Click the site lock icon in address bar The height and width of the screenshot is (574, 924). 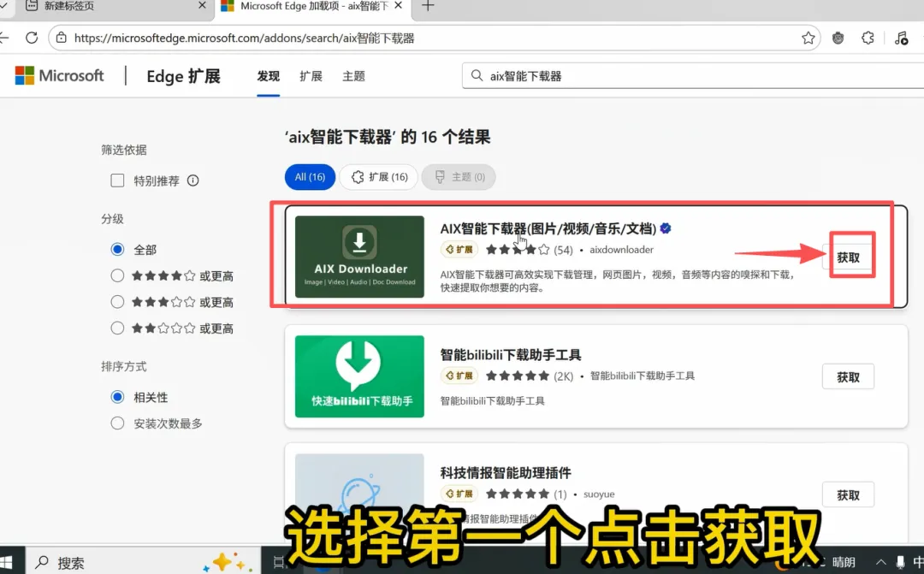[x=61, y=38]
